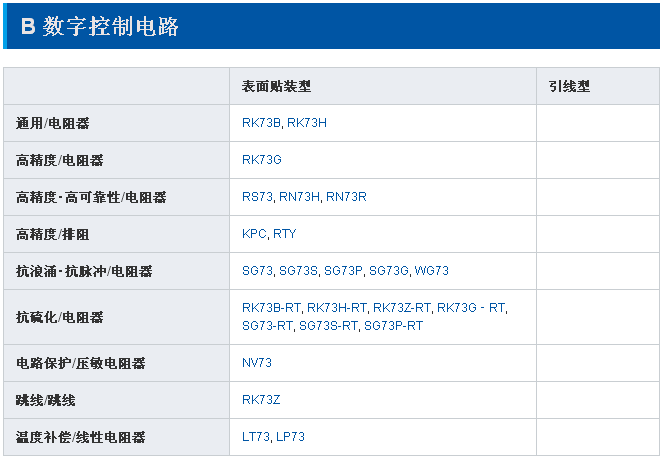Select the RTY resistor array link

(284, 234)
